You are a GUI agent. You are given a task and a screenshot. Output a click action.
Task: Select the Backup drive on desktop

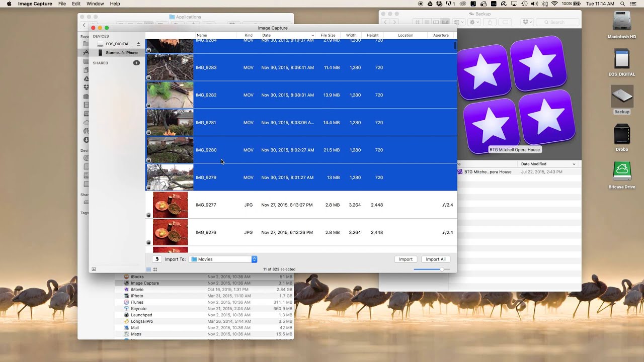click(622, 96)
